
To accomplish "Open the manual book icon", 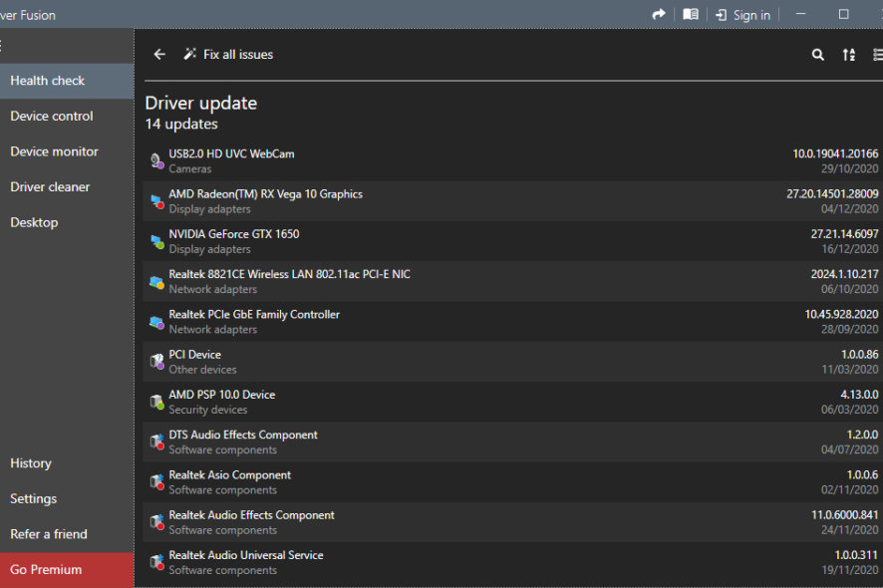I will [691, 15].
